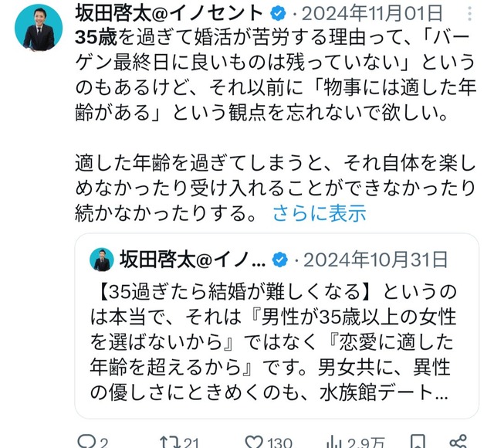Open the main author's profile picture
Viewport: 494px width, 448px height.
tap(39, 28)
